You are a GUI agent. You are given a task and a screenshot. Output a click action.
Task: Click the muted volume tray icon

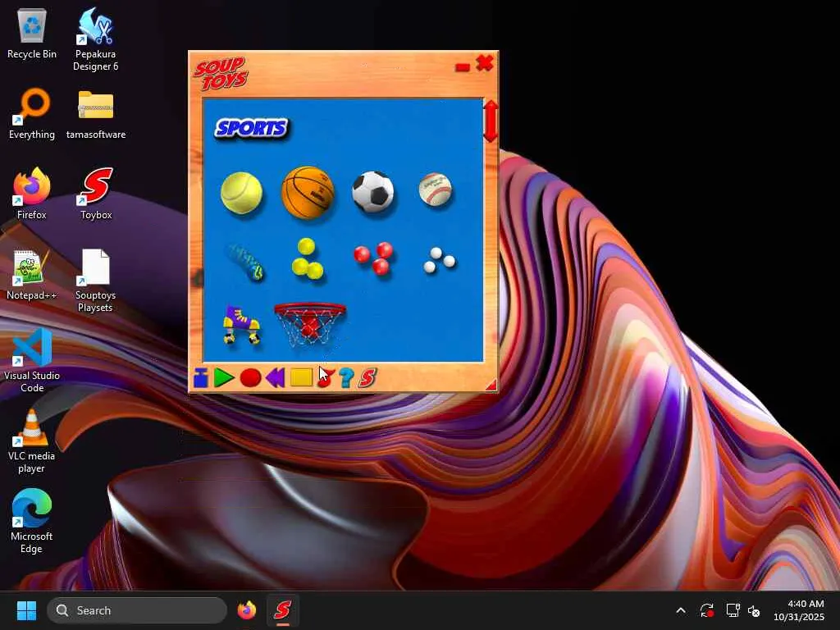click(754, 610)
